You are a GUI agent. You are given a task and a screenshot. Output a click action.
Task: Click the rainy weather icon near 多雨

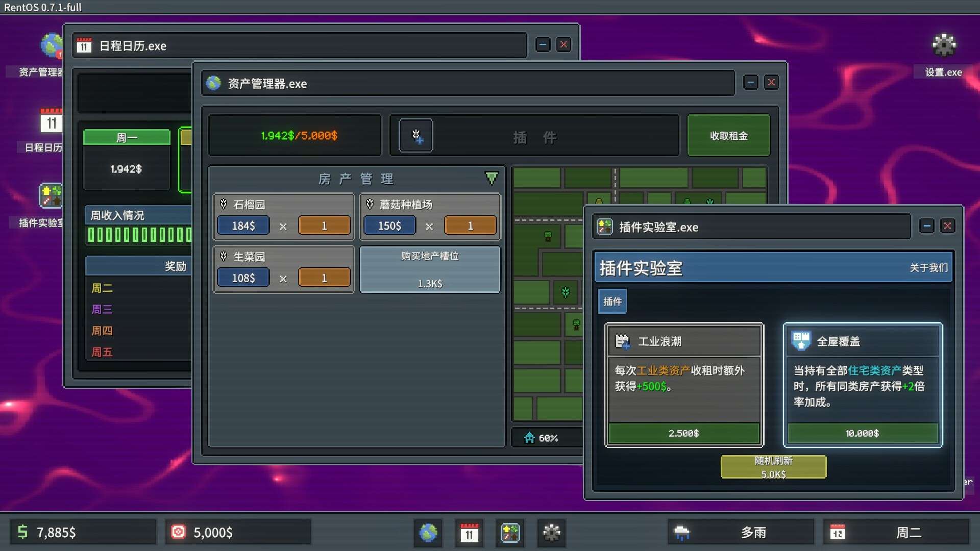pos(682,533)
